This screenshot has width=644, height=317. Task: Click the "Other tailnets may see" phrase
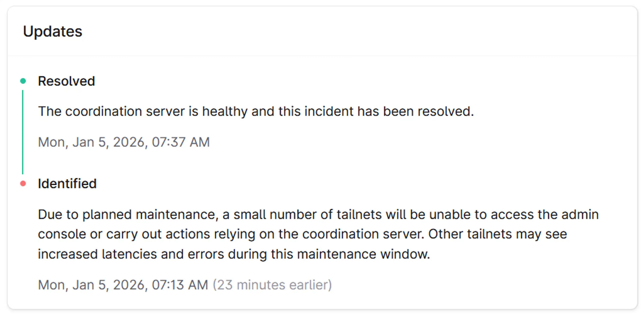(x=497, y=234)
